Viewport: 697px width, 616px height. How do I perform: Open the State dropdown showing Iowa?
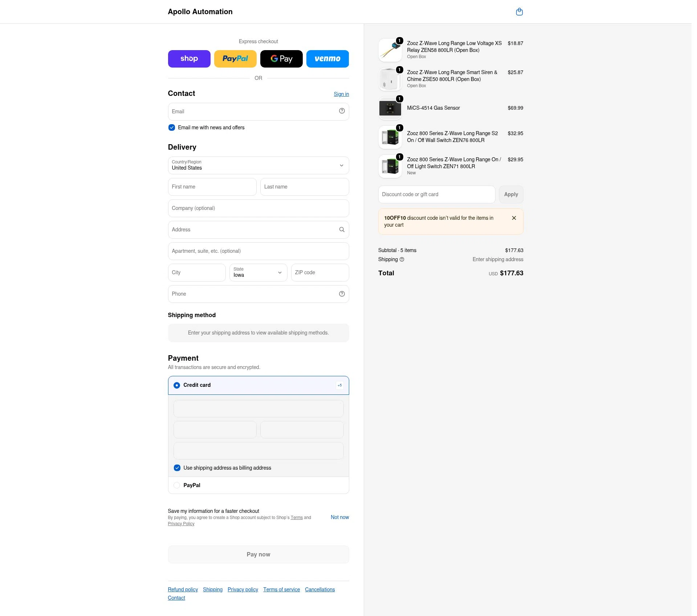click(x=258, y=272)
